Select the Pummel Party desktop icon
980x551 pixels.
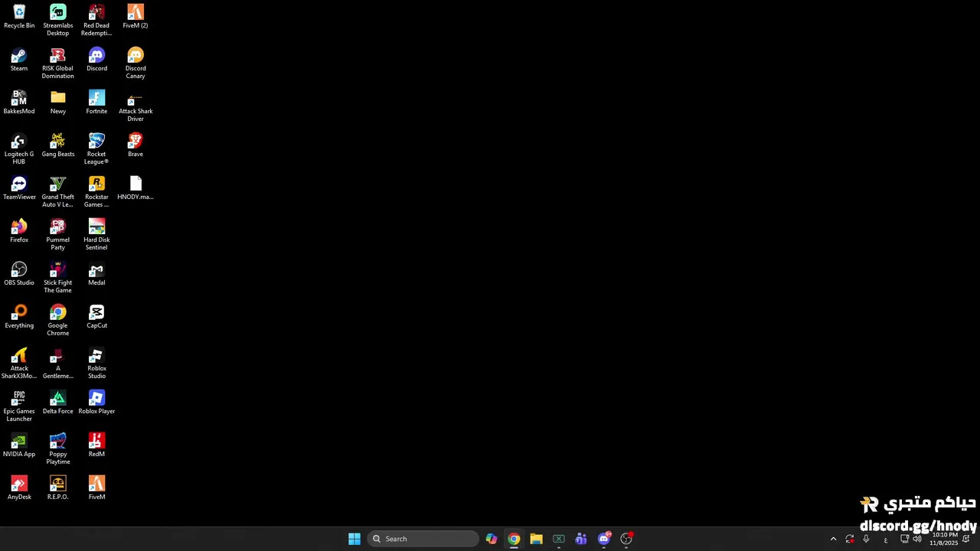click(x=57, y=234)
